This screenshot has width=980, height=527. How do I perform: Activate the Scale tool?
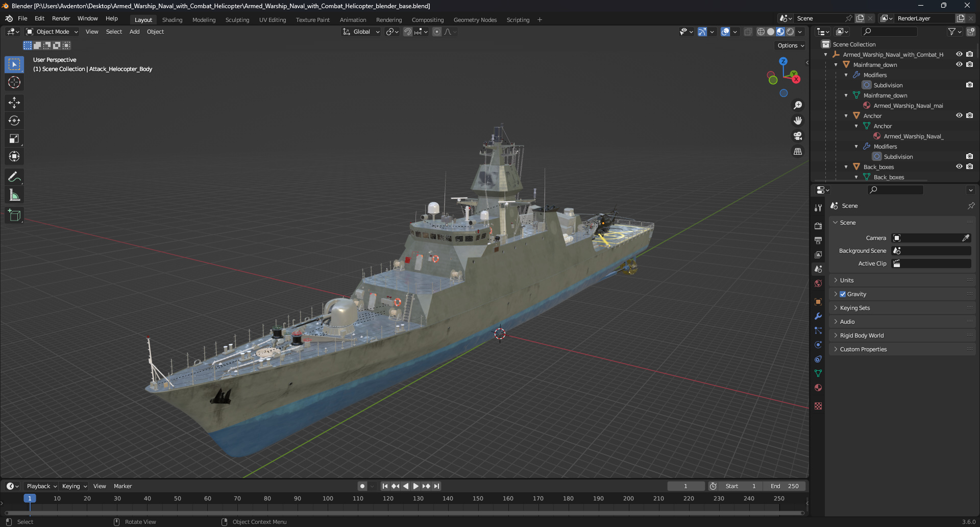(14, 138)
